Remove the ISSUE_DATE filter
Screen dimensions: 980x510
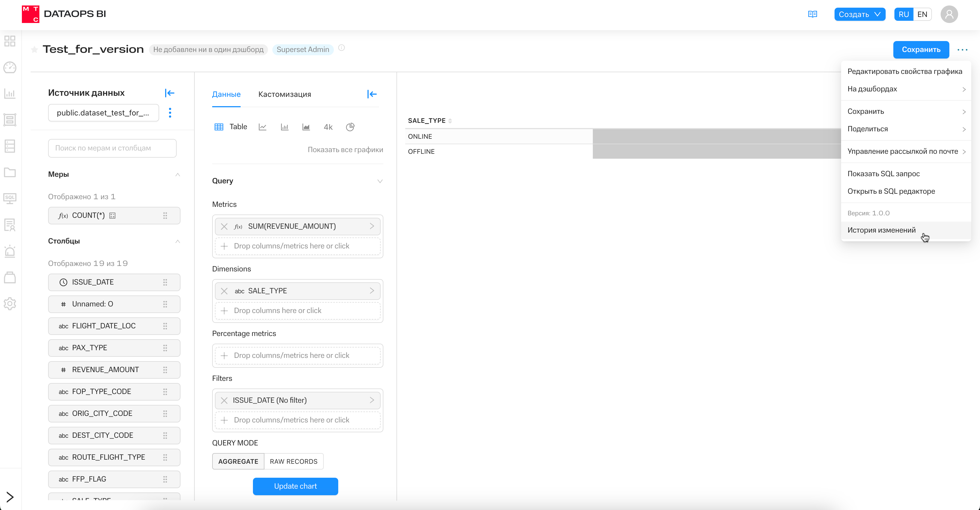[224, 400]
